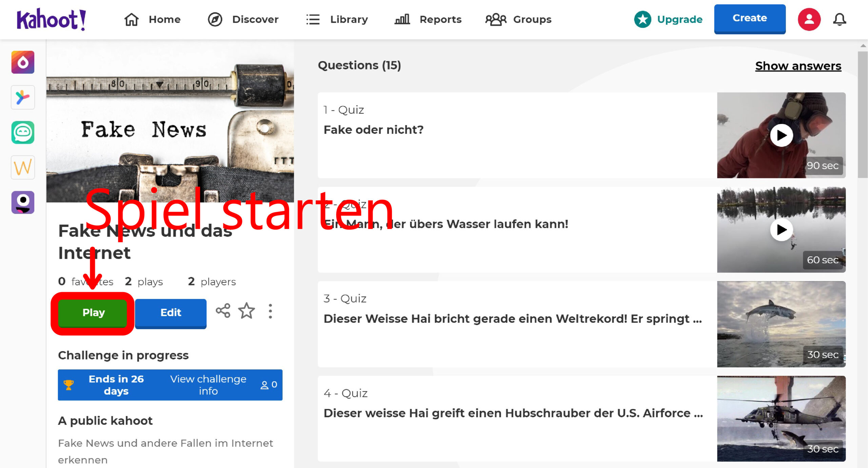The image size is (868, 468).
Task: Click the Upgrade star link
Action: [x=668, y=19]
